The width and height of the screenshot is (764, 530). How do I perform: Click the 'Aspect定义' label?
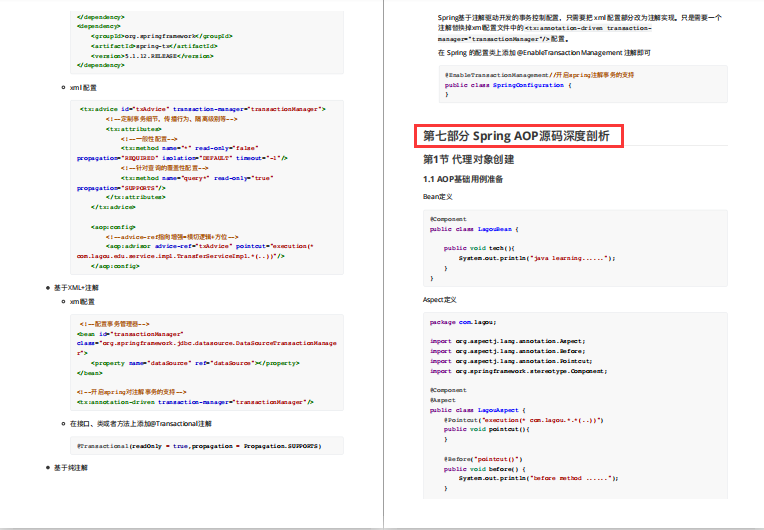click(439, 300)
